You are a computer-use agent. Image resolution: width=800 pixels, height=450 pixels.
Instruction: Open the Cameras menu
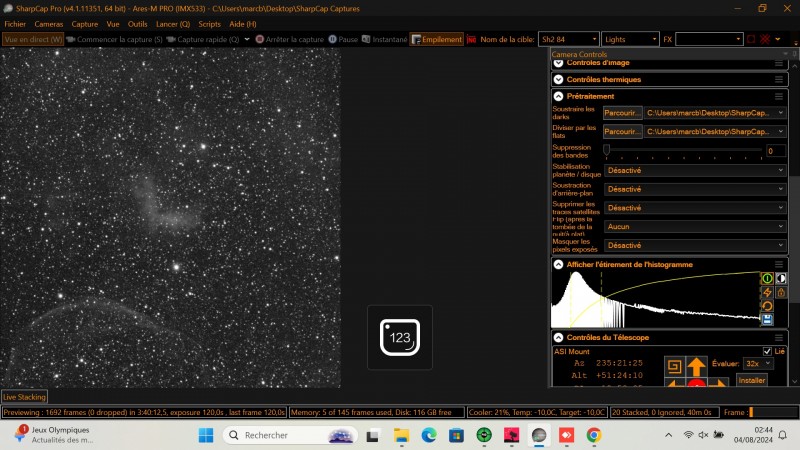[x=49, y=24]
